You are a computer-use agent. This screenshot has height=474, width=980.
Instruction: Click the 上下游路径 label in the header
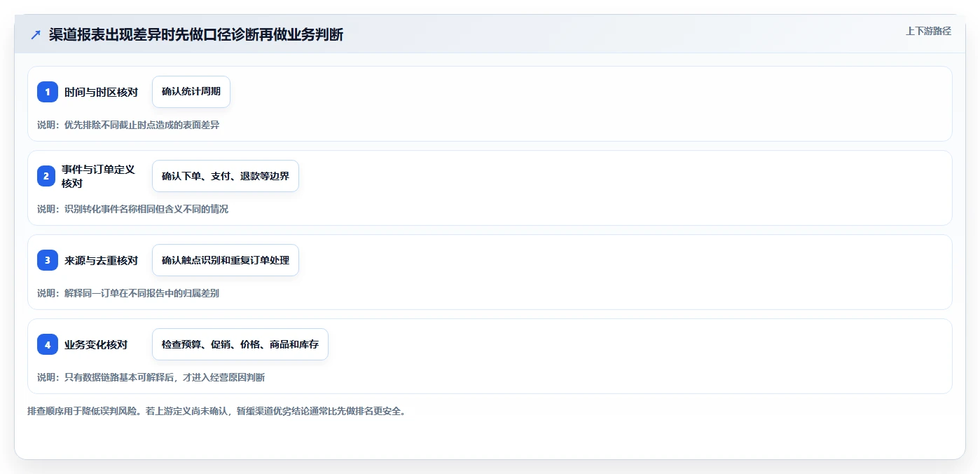(928, 31)
